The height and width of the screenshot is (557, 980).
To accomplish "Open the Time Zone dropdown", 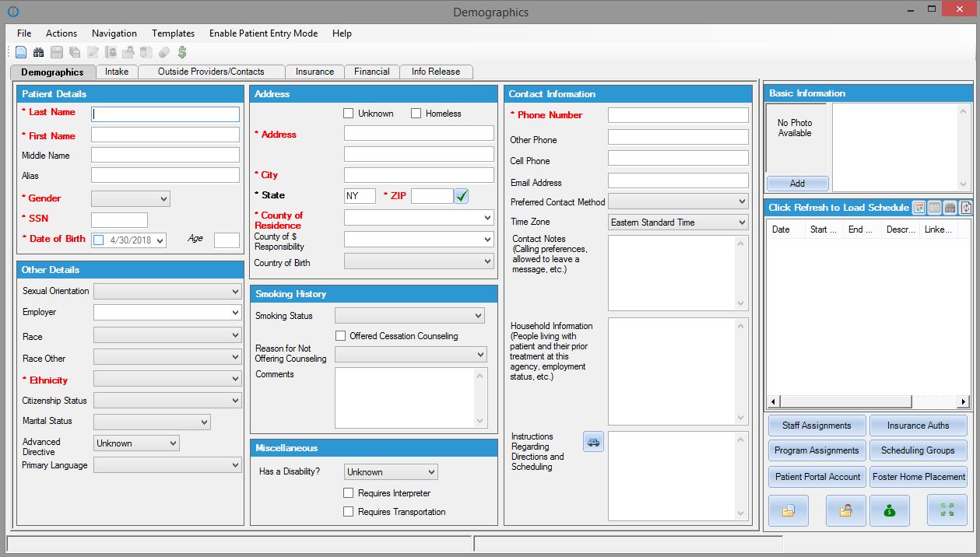I will (x=678, y=222).
